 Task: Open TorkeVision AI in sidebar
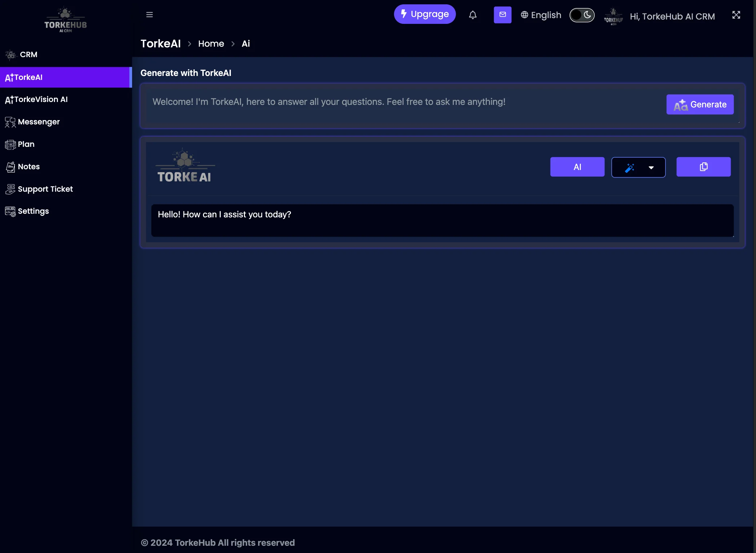point(66,99)
